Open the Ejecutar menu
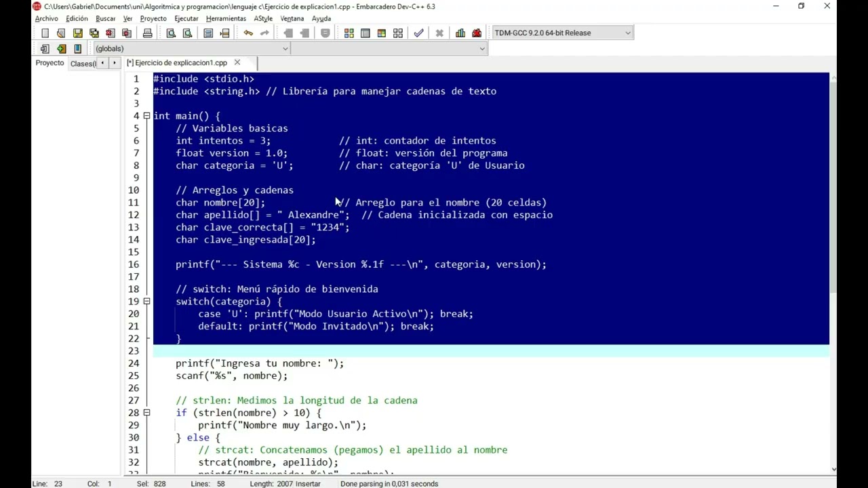The height and width of the screenshot is (488, 868). (186, 18)
